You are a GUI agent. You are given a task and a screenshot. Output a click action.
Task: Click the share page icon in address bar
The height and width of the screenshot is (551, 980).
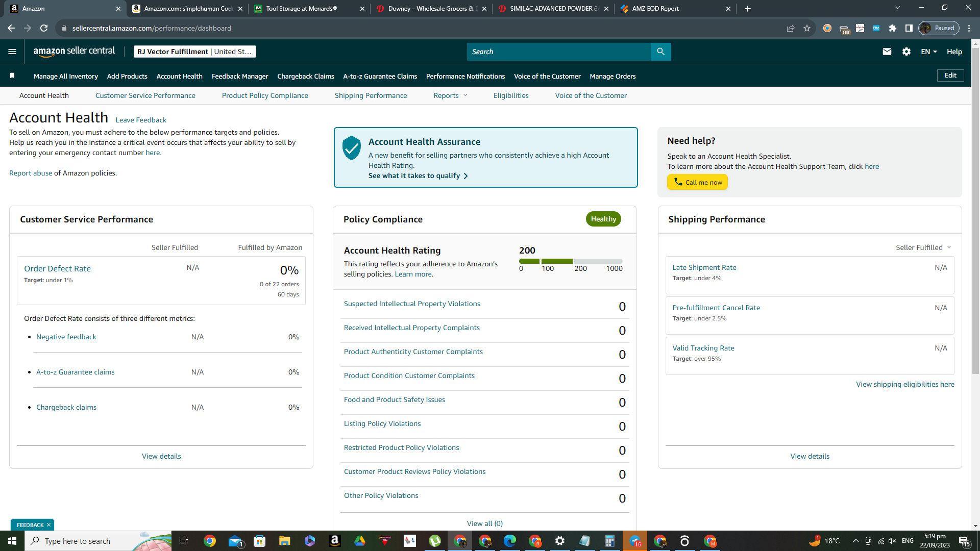pos(791,28)
